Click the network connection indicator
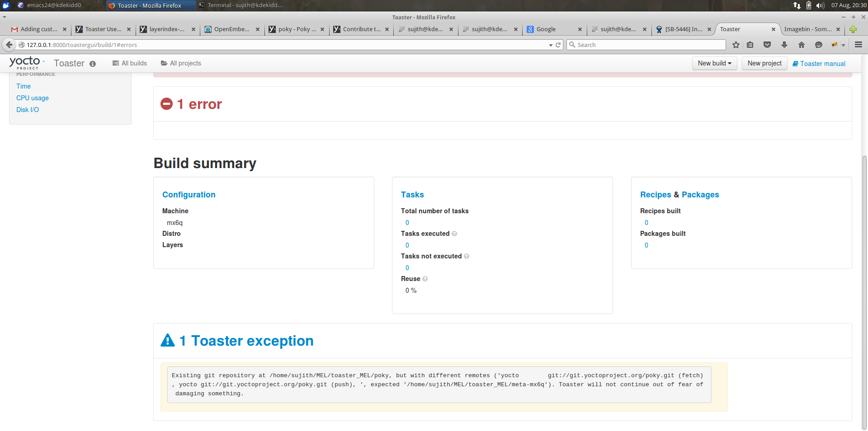868x431 pixels. [797, 5]
